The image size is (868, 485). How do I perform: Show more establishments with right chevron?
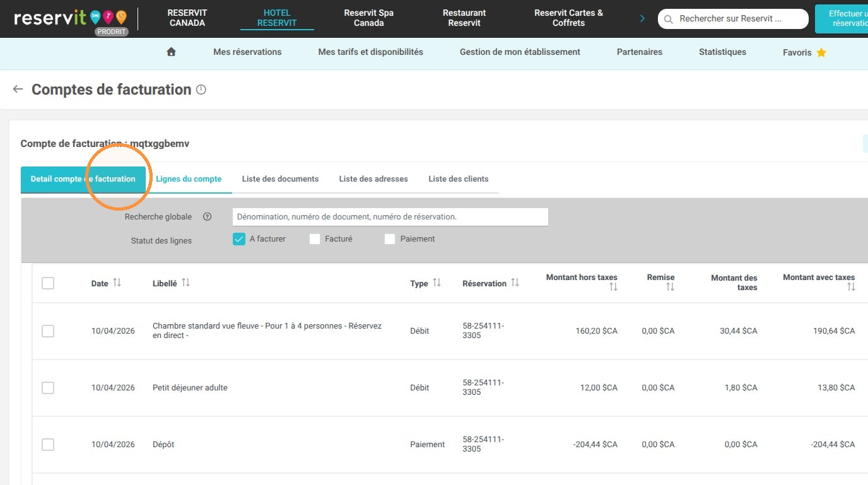pos(642,18)
